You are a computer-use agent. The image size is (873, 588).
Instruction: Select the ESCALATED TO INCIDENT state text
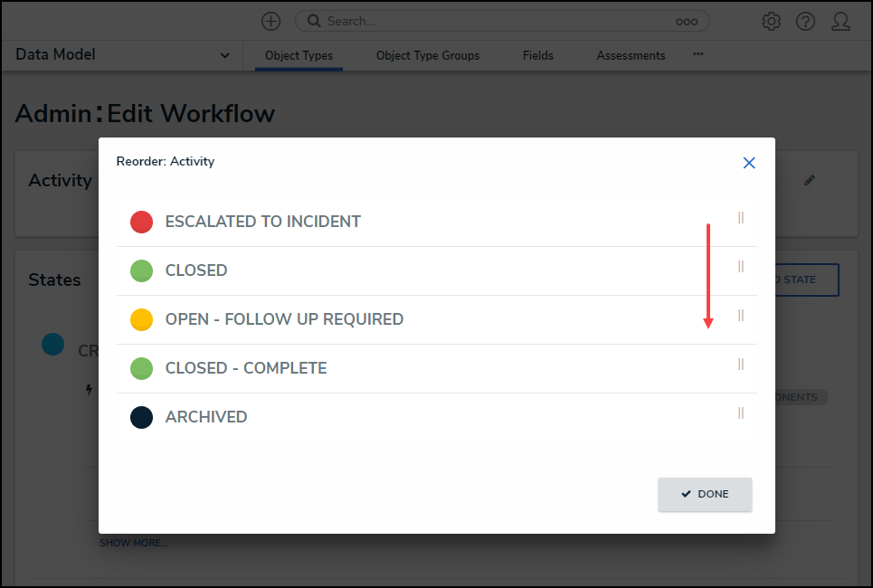pos(262,222)
